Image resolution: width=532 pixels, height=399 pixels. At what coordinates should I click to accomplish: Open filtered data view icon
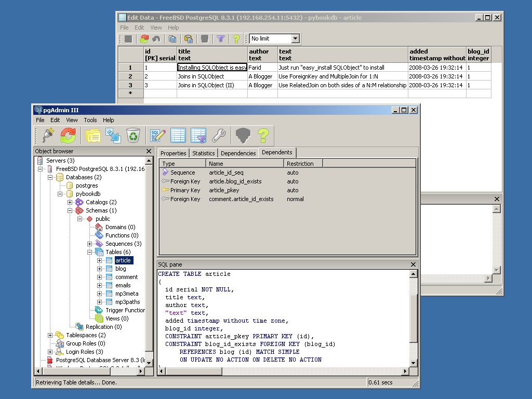[198, 136]
